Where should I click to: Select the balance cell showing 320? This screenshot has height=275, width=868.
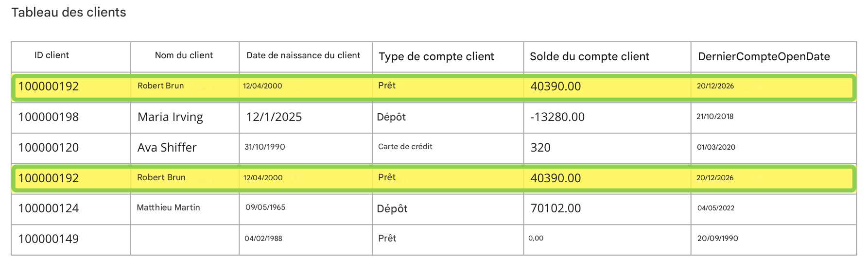(540, 148)
